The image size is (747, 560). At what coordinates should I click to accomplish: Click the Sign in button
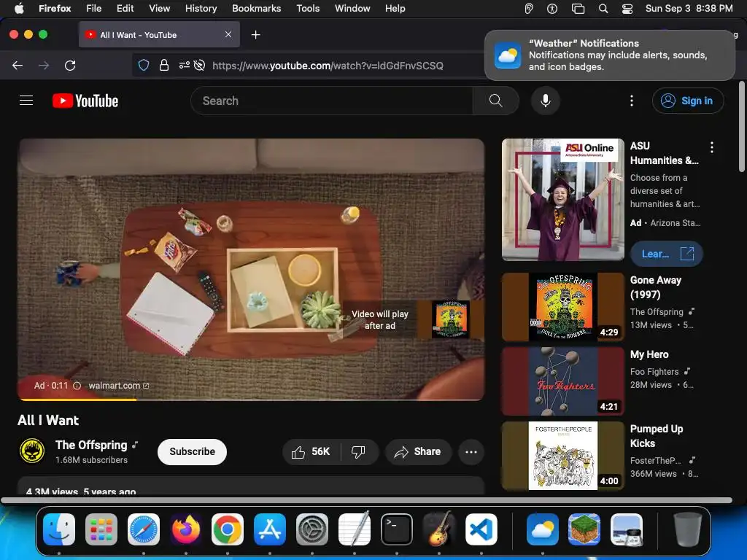[688, 101]
